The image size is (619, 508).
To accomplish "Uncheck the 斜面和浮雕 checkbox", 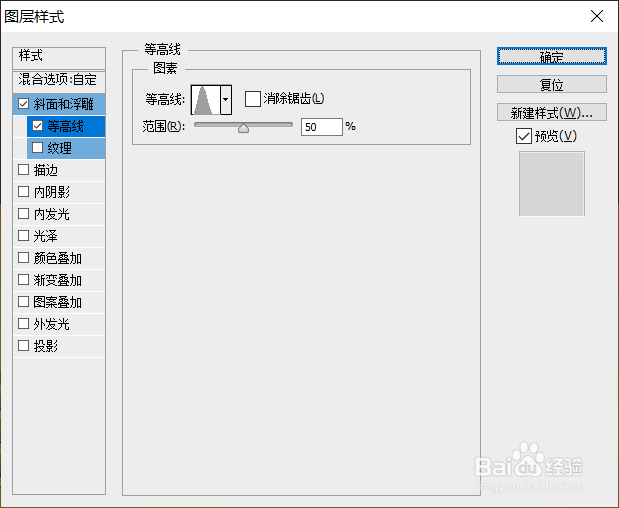I will click(24, 104).
